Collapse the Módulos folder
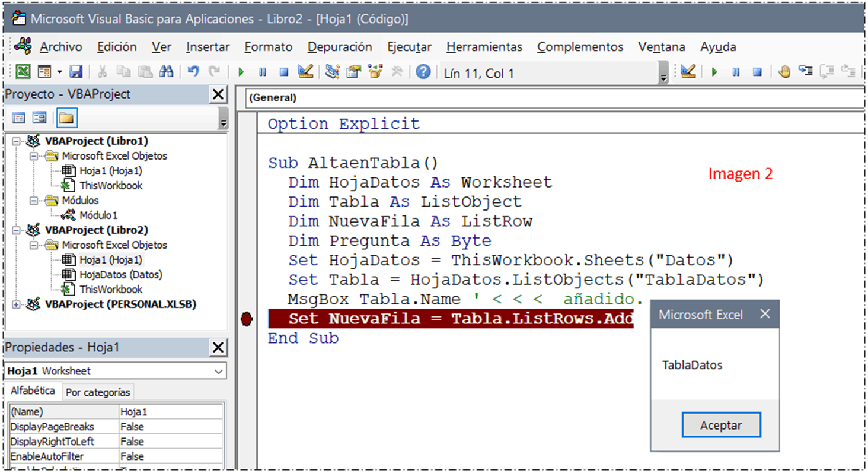Viewport: 868px width, 473px height. coord(33,201)
